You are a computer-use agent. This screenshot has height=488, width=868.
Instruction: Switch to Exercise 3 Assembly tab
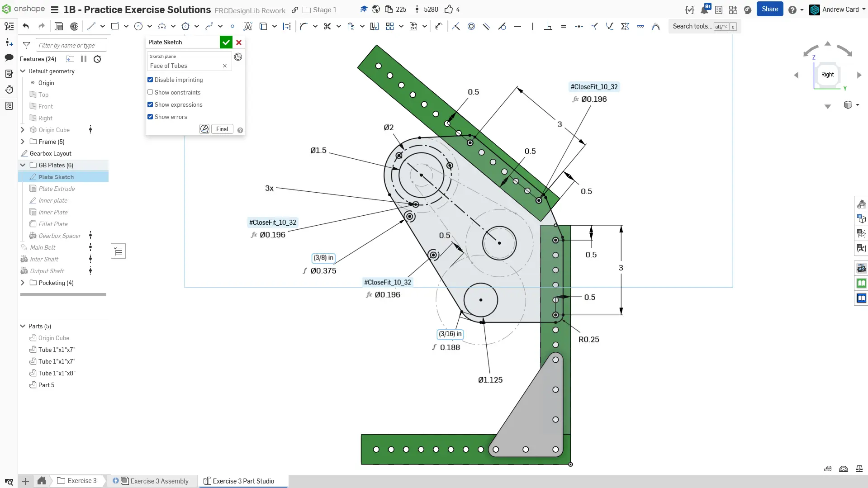(x=159, y=481)
